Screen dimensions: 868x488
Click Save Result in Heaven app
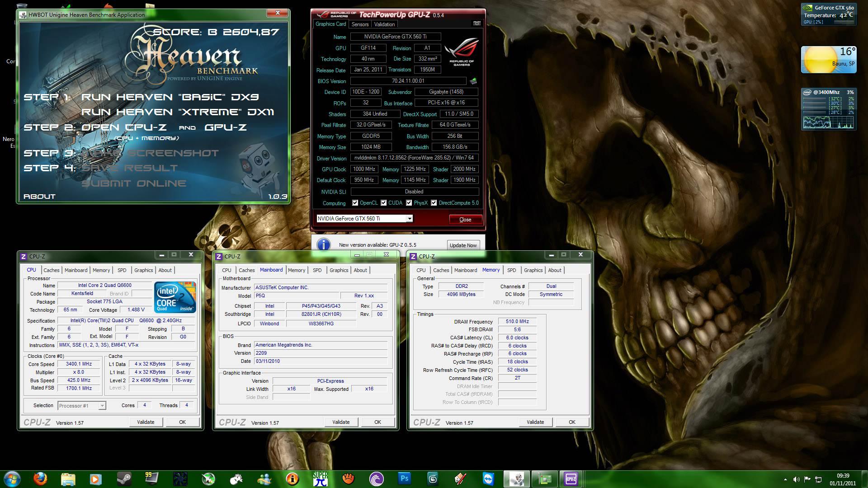coord(130,168)
